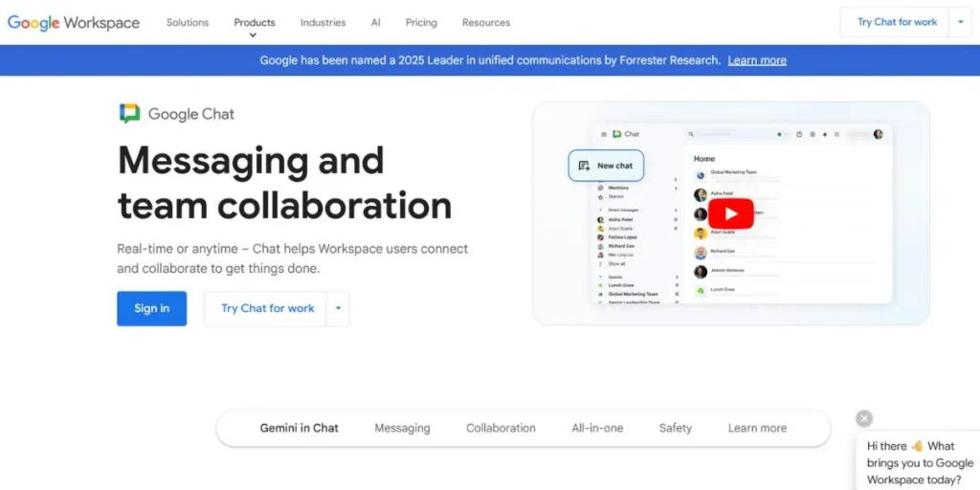Click 'Mentions' in the preview sidebar
The width and height of the screenshot is (980, 490).
point(619,188)
